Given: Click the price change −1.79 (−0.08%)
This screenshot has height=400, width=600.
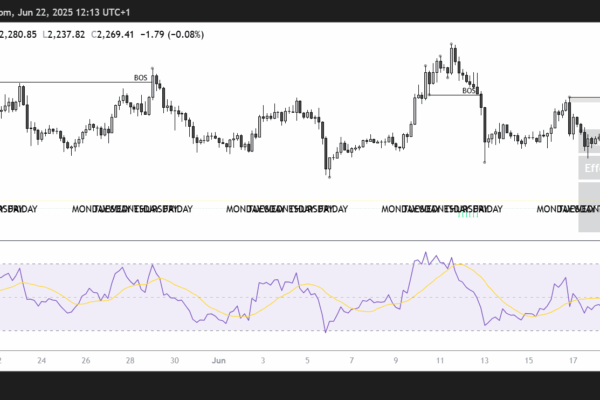Looking at the screenshot, I should [172, 34].
